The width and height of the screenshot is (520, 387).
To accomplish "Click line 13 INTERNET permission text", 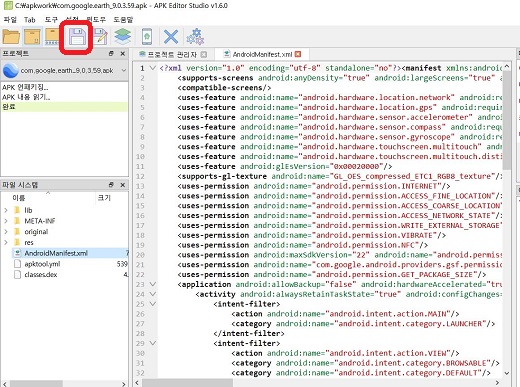I will (314, 186).
